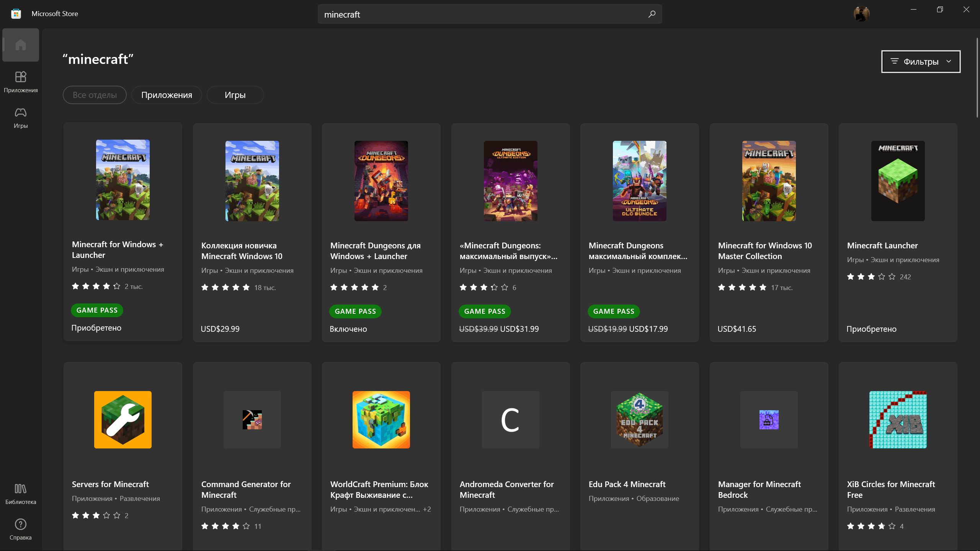This screenshot has width=980, height=551.
Task: Open Servers for Minecraft wrench icon
Action: [123, 420]
